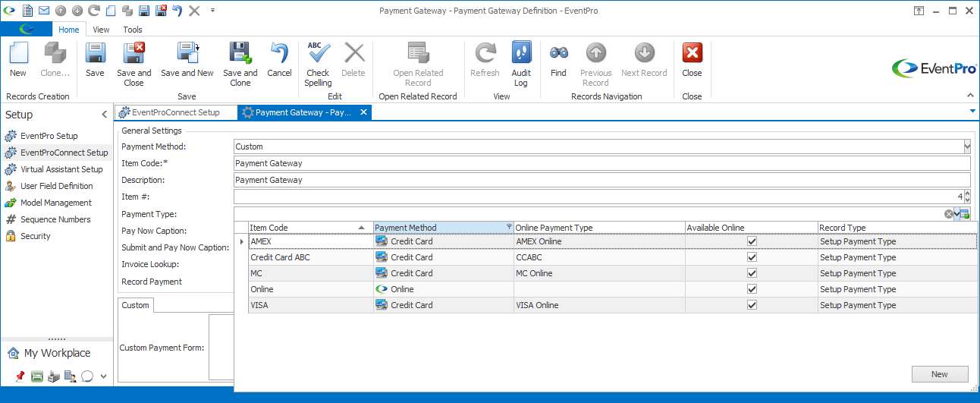Click the green bed icon in navigation footer
Viewport: 980px width, 403px height.
pos(36,376)
